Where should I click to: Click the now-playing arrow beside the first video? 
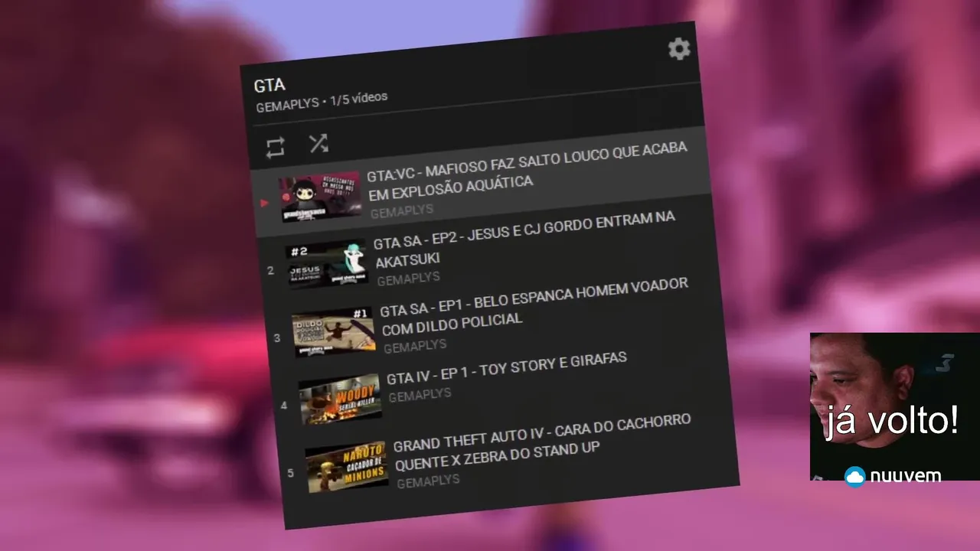pyautogui.click(x=265, y=204)
